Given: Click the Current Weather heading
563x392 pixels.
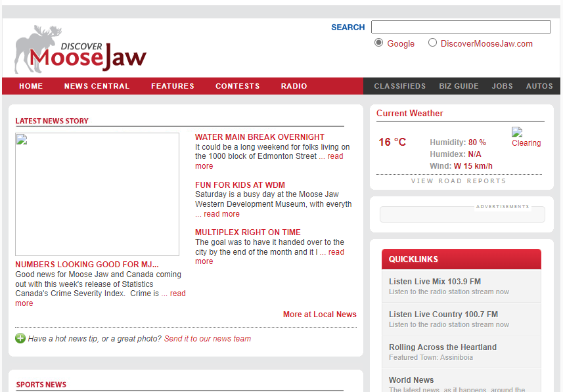Looking at the screenshot, I should (x=410, y=114).
